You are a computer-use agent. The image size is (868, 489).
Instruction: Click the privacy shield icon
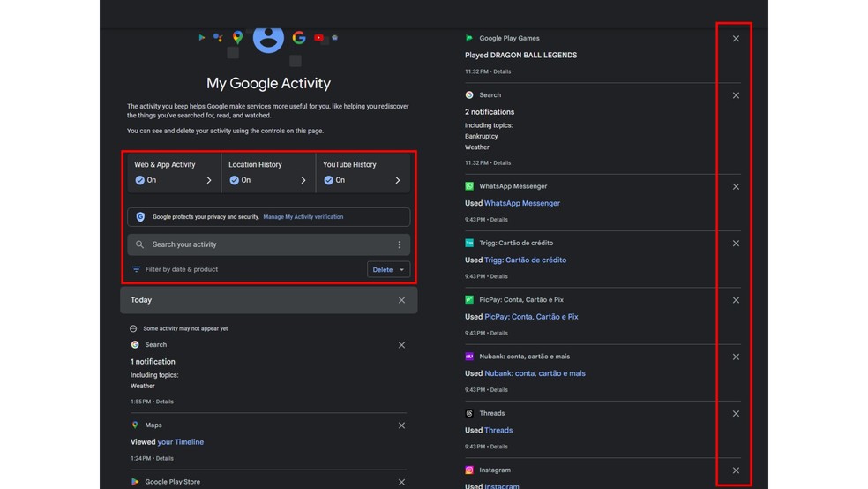(x=140, y=217)
